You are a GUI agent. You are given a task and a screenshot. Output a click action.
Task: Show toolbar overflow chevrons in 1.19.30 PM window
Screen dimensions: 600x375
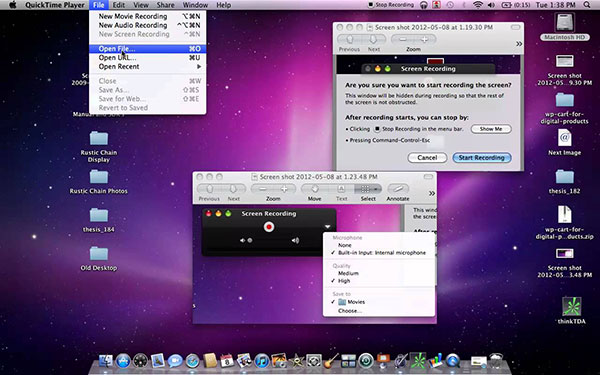[519, 44]
